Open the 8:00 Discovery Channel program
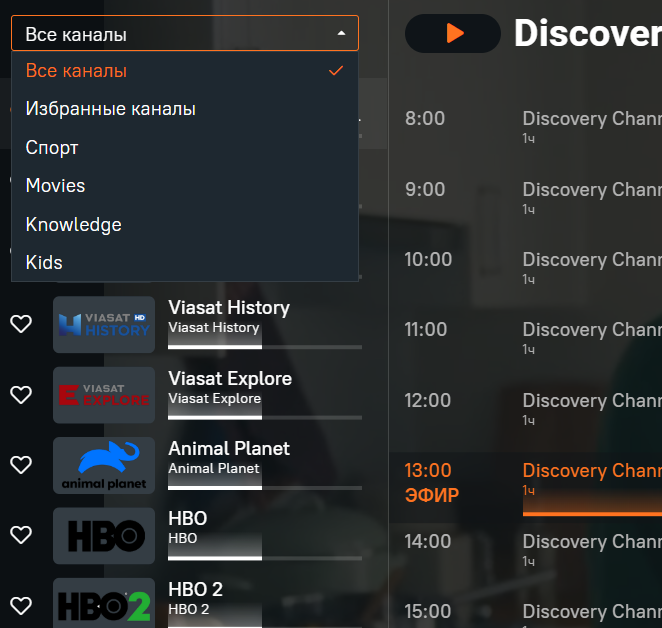The height and width of the screenshot is (628, 662). [x=526, y=126]
